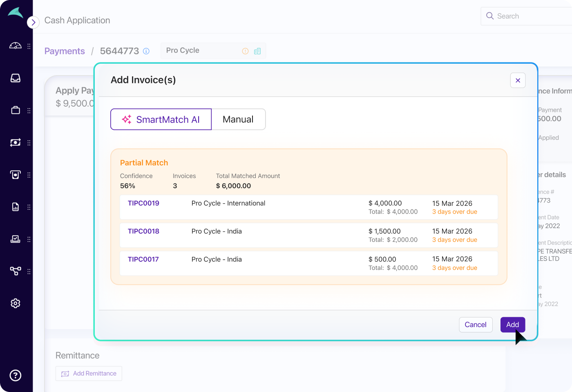572x392 pixels.
Task: Click the 56% confidence value
Action: tap(127, 186)
